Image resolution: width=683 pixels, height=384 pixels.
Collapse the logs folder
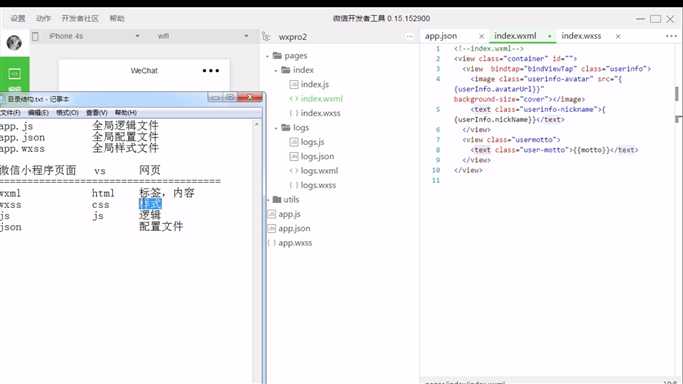[276, 128]
